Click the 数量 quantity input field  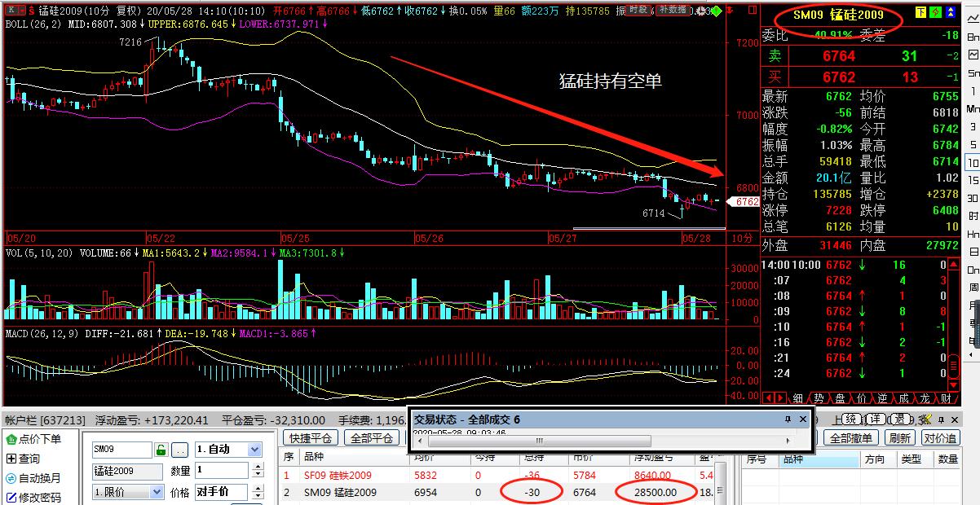(223, 470)
